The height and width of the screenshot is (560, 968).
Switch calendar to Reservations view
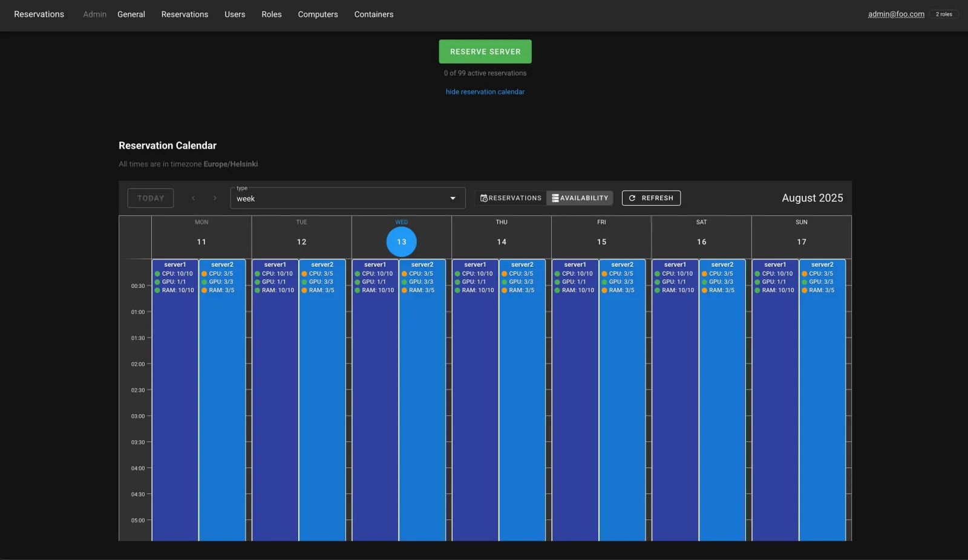(511, 198)
